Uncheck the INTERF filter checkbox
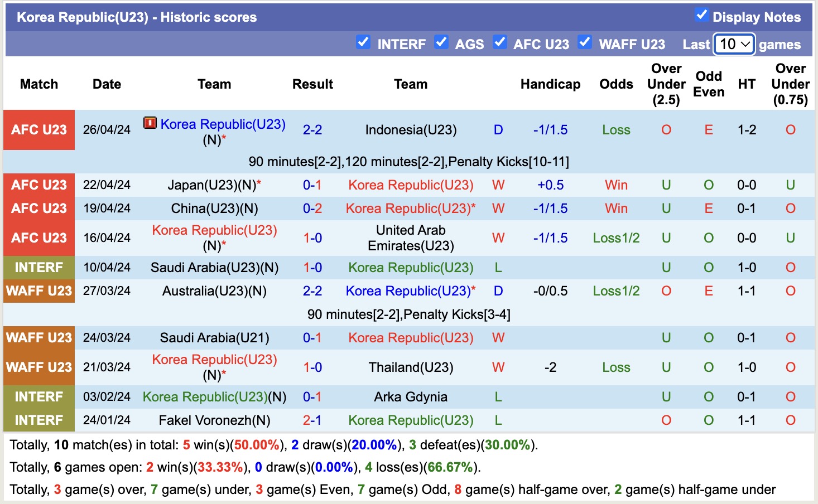 [x=363, y=42]
